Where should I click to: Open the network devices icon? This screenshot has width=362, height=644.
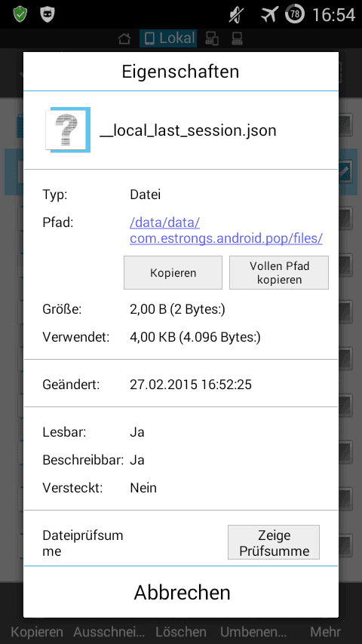[x=212, y=38]
